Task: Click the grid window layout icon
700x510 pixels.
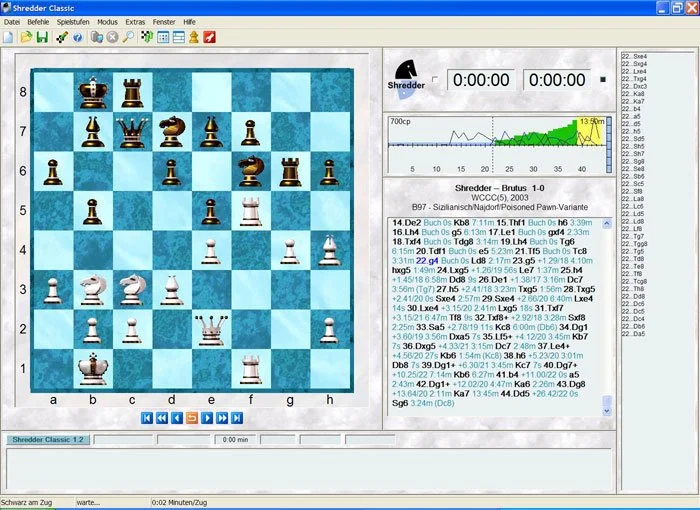Action: click(x=163, y=37)
